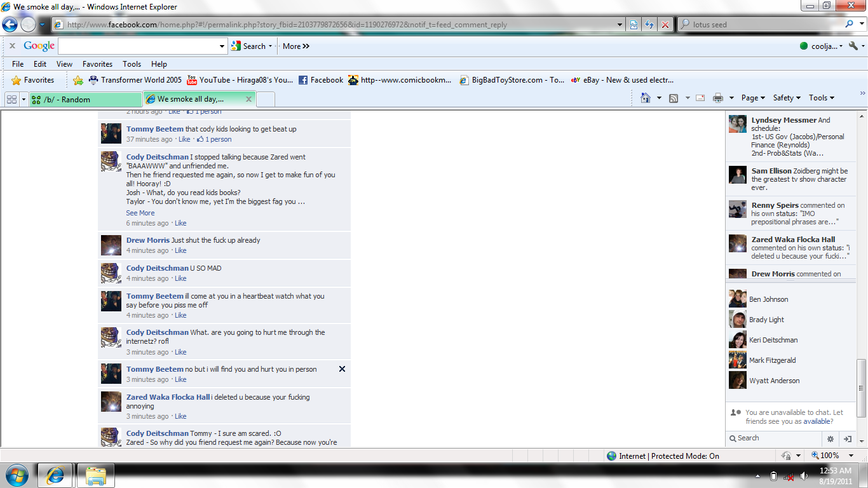Open the Recent Pages dropdown arrow
The width and height of the screenshot is (868, 488).
tap(42, 25)
